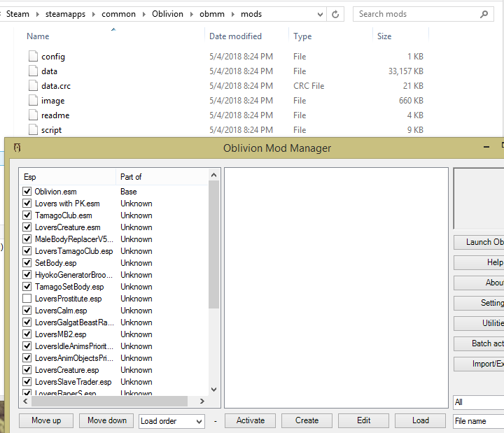504x433 pixels.
Task: Select the image file icon
Action: tap(33, 101)
